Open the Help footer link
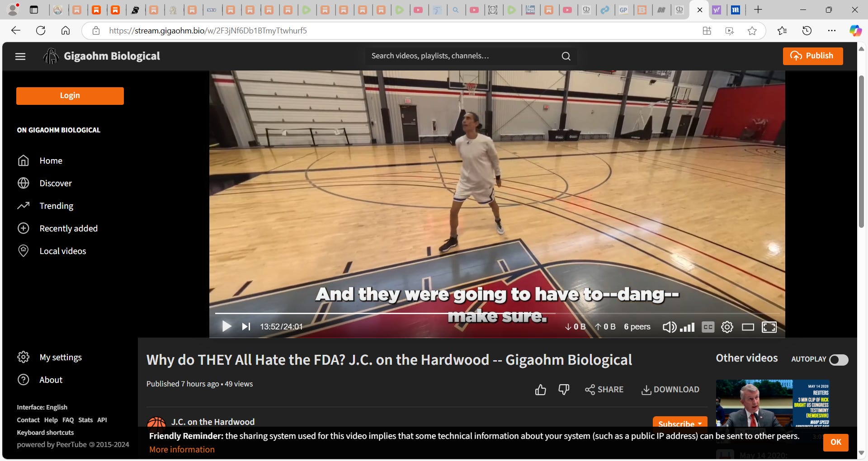 point(51,420)
